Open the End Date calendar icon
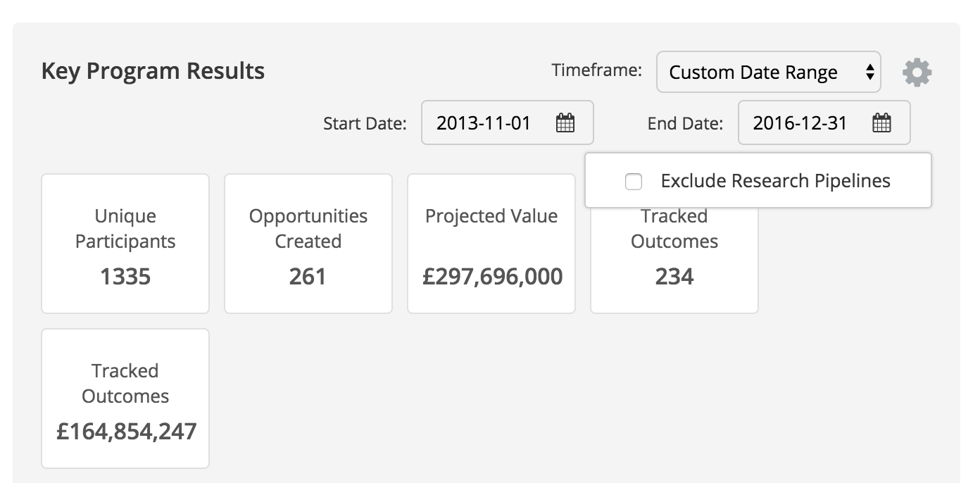This screenshot has height=483, width=980. tap(881, 123)
